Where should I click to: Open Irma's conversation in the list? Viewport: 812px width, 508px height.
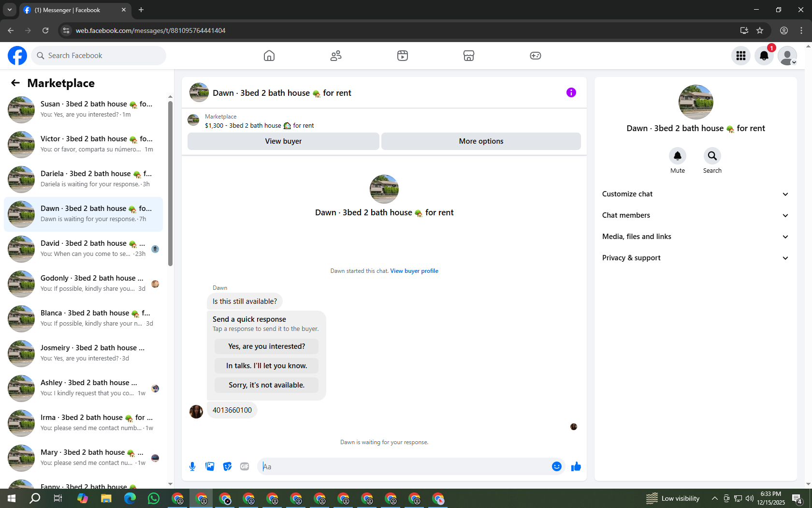(83, 423)
